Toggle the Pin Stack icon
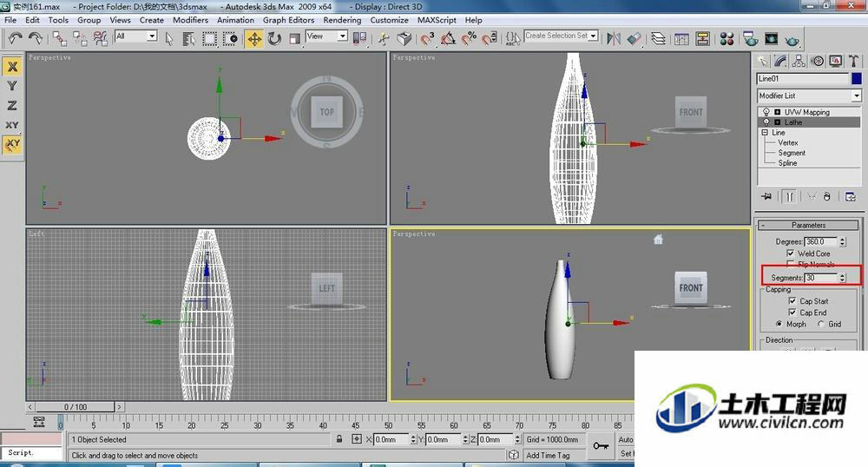This screenshot has width=868, height=467. point(766,196)
